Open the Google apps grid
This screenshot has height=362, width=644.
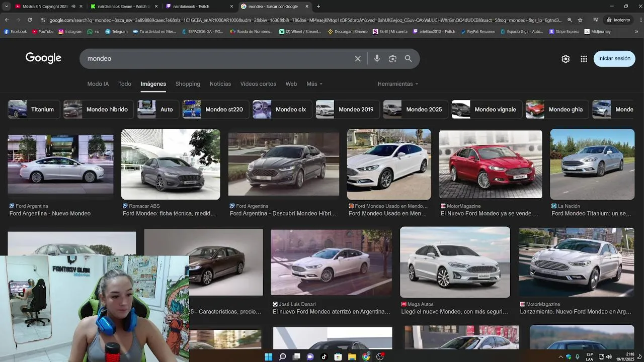tap(584, 59)
